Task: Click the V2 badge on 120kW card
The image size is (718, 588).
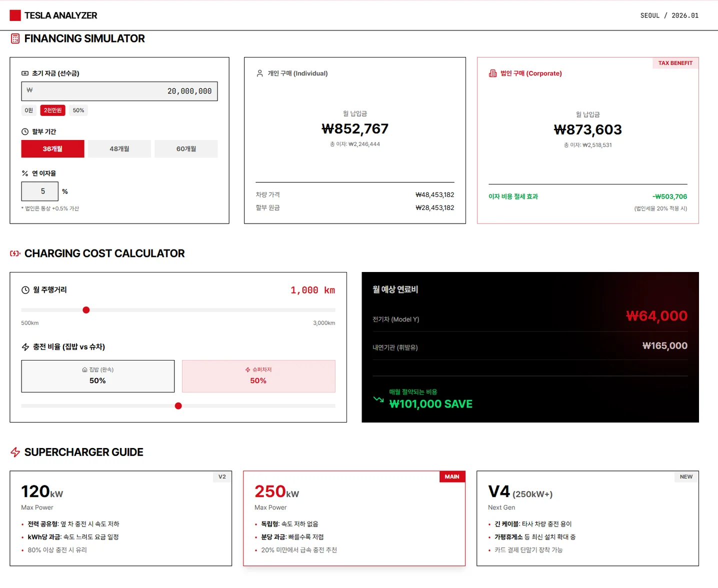Action: [x=222, y=477]
